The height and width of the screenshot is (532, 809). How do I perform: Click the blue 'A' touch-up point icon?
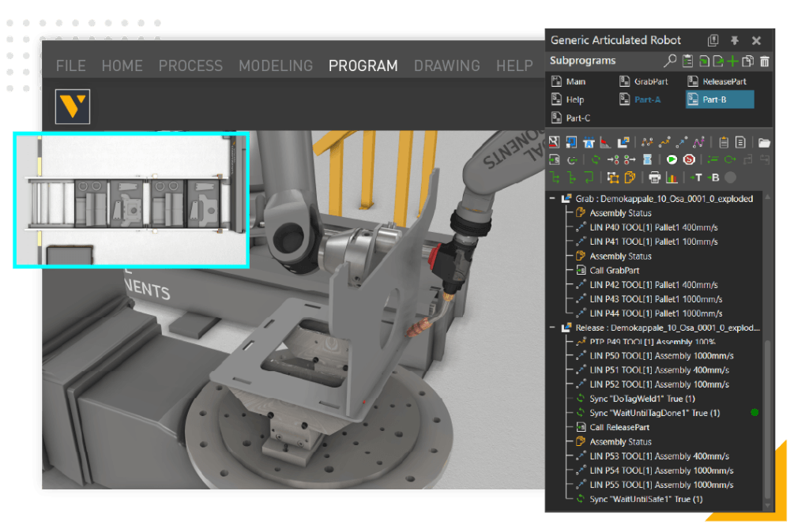point(589,142)
